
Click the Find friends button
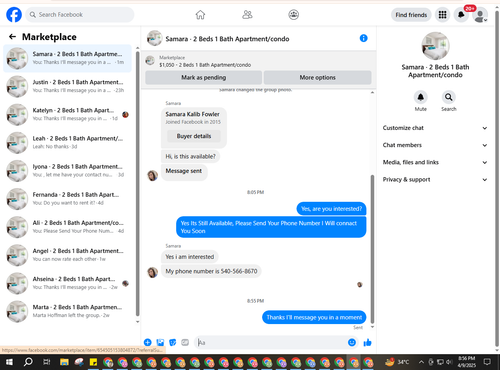coord(411,15)
